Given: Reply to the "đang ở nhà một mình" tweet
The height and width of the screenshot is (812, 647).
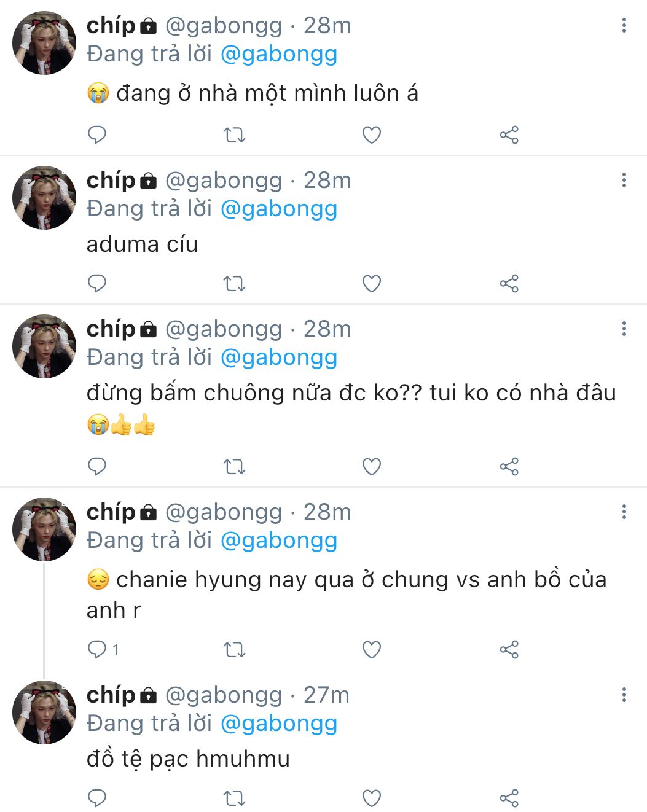Looking at the screenshot, I should click(x=97, y=135).
